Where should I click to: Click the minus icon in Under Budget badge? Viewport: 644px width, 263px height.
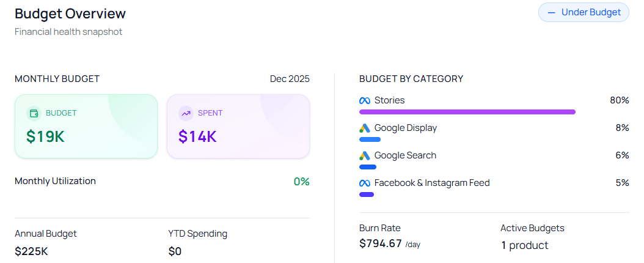tap(552, 13)
